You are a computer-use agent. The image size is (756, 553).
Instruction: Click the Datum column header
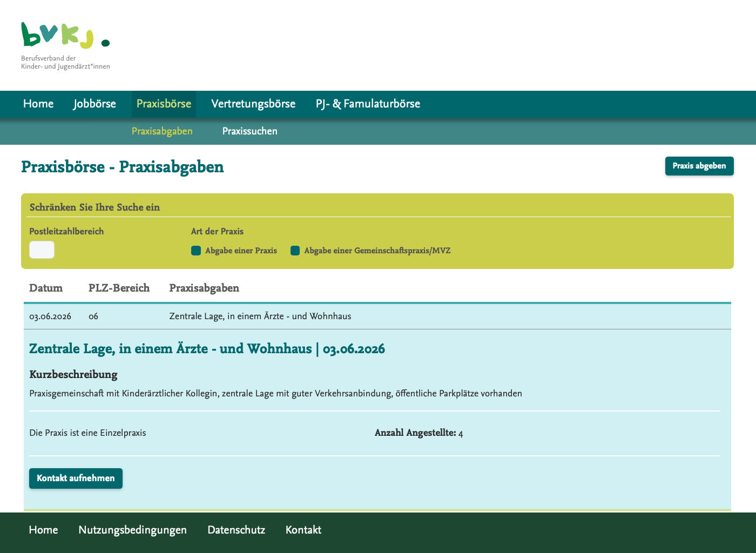(46, 288)
